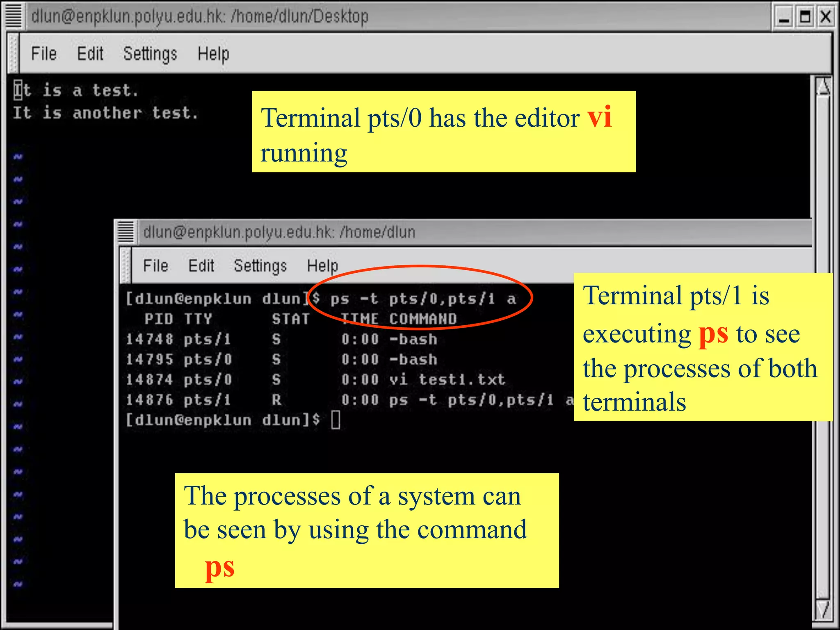Click the typed 'ps -t pts/0,pts/1 a' command at the prompt

pyautogui.click(x=423, y=299)
